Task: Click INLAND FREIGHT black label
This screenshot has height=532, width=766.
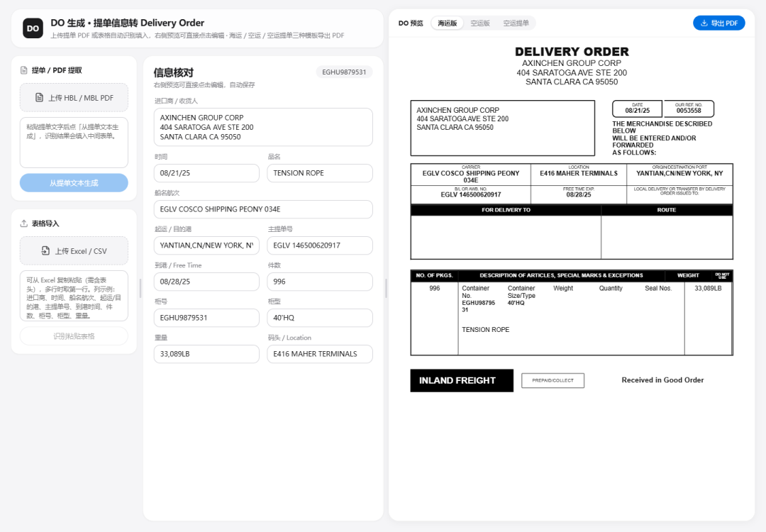Action: click(x=462, y=381)
